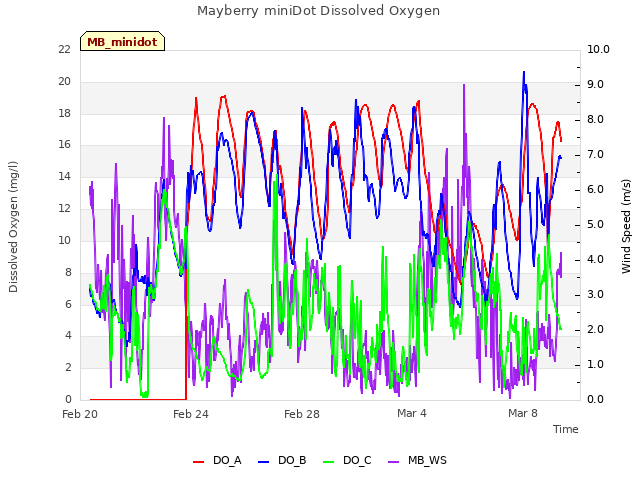640x480 pixels.
Task: Click the 12 value on left axis
Action: [x=64, y=209]
